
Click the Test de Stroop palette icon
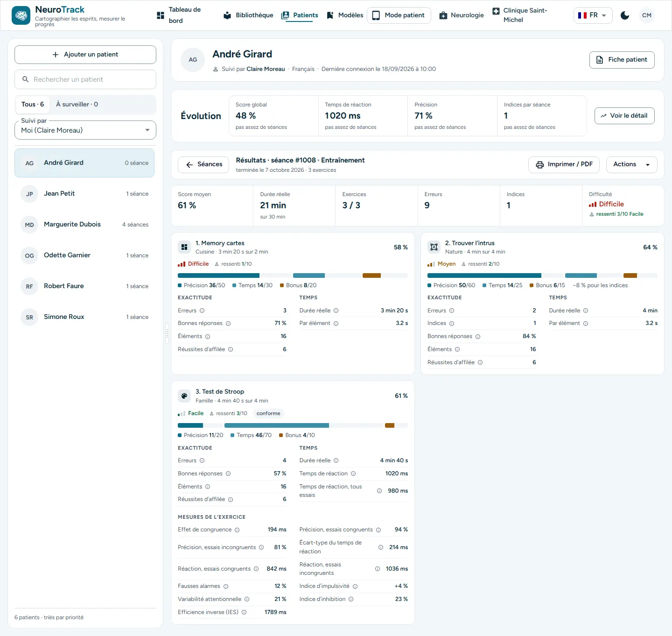(x=184, y=396)
